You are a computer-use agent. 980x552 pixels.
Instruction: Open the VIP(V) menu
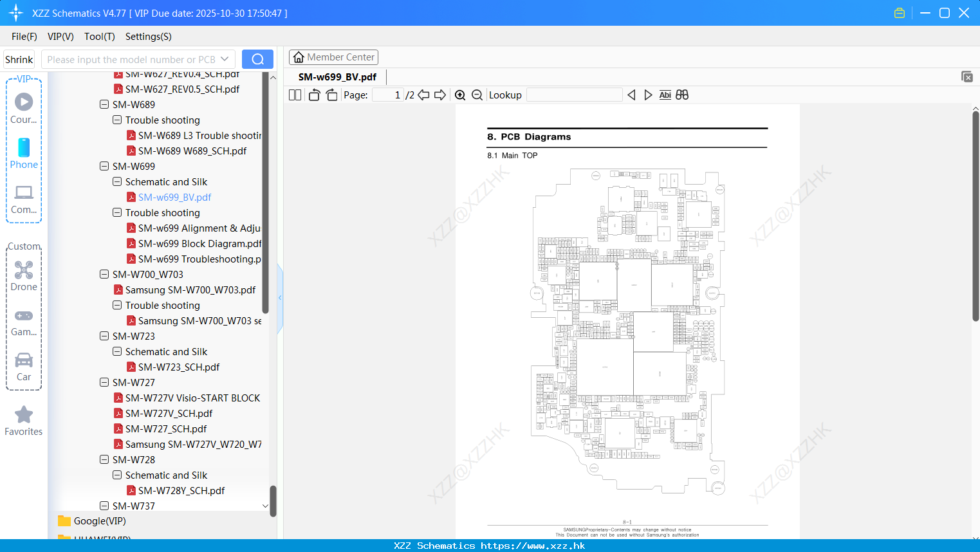coord(60,37)
